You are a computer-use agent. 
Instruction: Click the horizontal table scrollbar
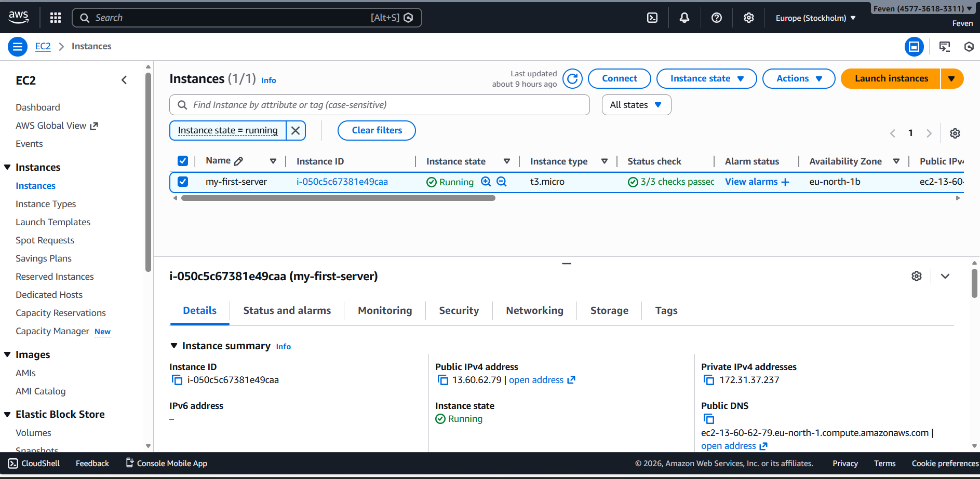338,198
